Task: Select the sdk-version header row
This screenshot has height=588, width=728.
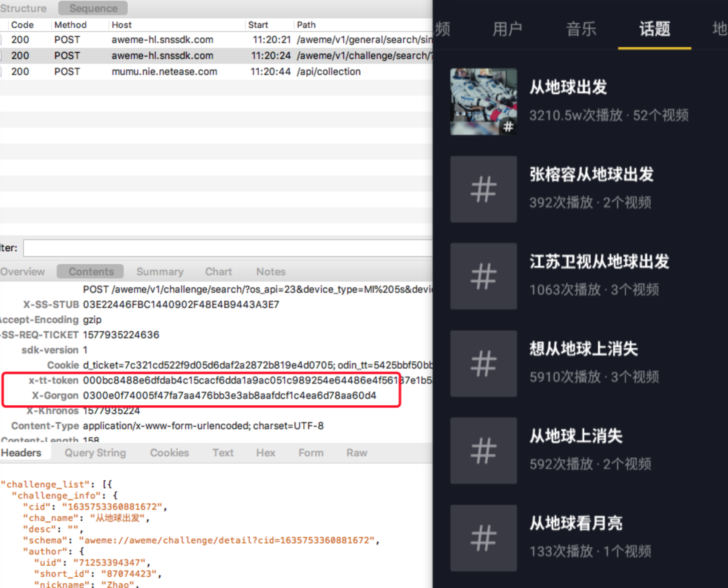Action: [216, 350]
